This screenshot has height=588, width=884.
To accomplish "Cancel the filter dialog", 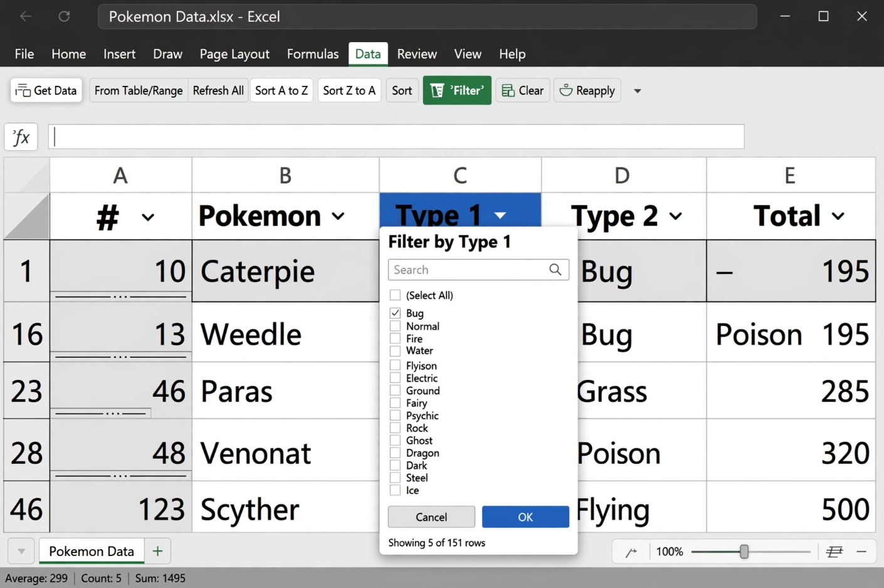I will pos(431,517).
